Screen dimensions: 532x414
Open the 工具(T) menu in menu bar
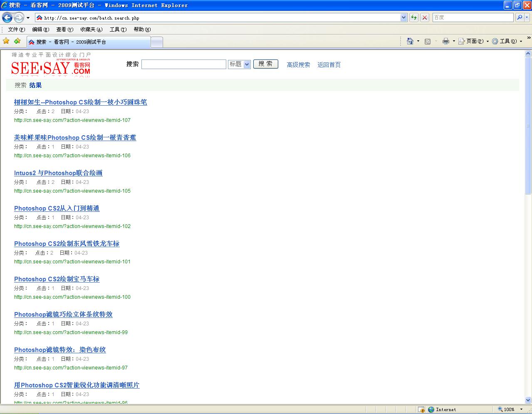[118, 30]
